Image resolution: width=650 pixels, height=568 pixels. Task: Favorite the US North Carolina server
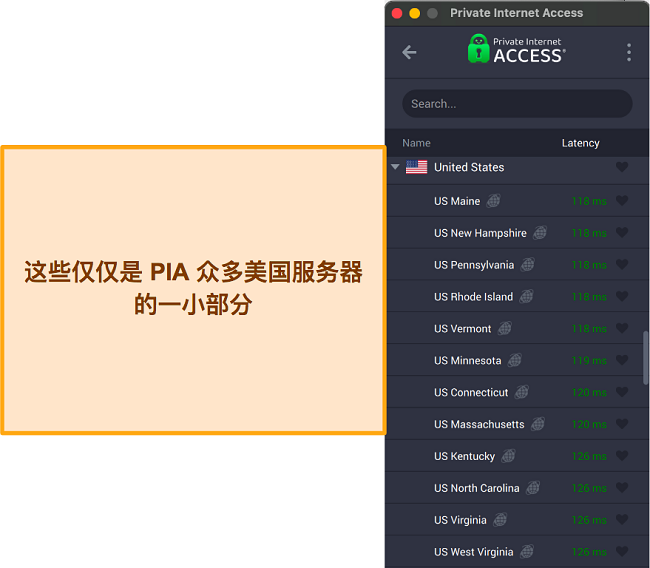click(622, 488)
